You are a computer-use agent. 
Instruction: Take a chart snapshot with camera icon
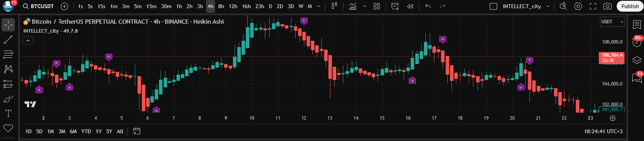607,6
